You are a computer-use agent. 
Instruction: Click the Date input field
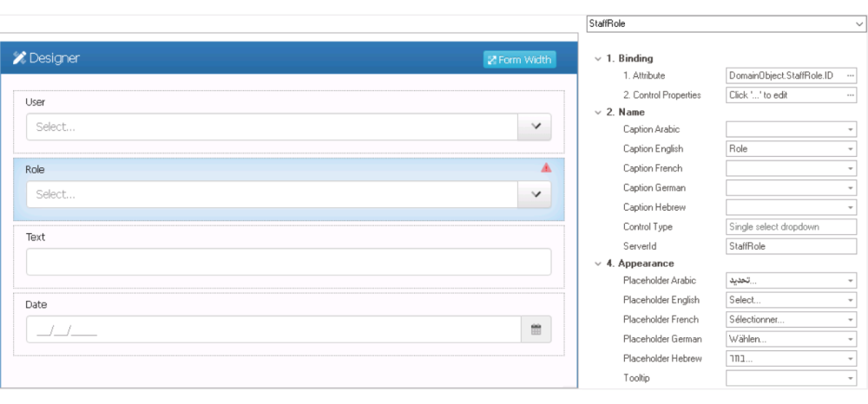tap(273, 329)
